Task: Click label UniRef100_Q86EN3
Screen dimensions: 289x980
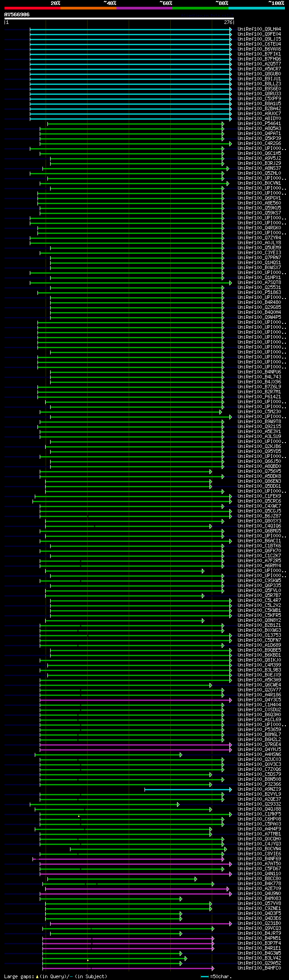Action: coord(259,481)
